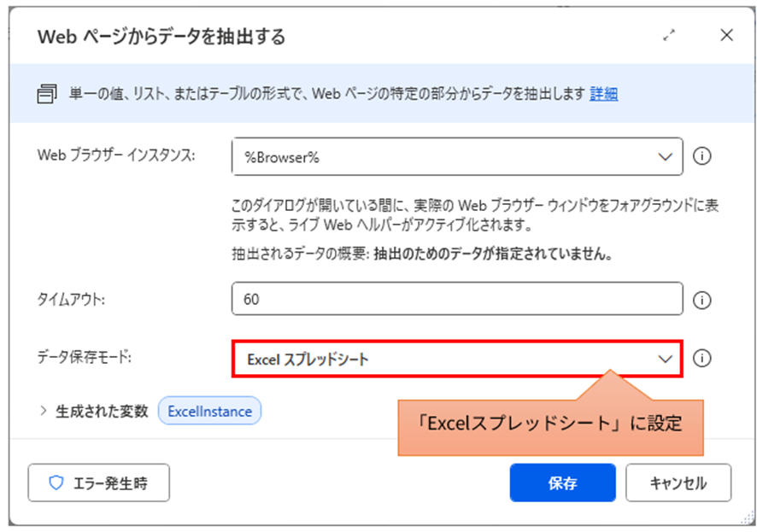Cancel the dialog via キャンセル

point(678,482)
